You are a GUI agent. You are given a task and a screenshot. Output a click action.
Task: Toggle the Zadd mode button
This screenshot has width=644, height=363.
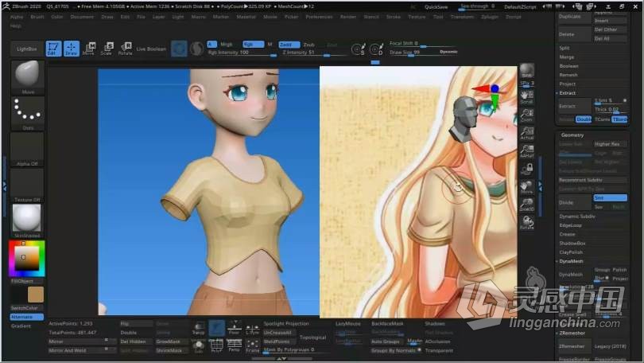tap(289, 45)
